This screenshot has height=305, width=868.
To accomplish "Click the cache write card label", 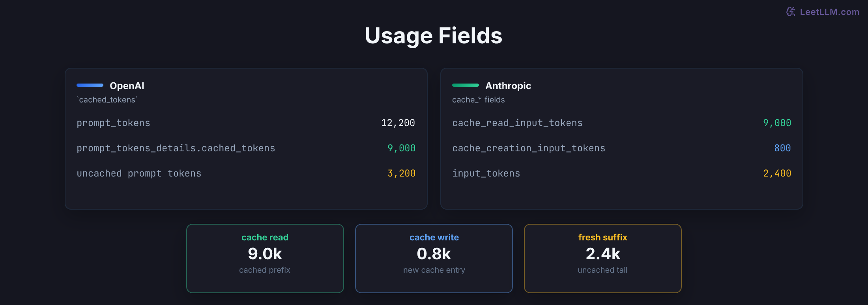I will tap(434, 237).
